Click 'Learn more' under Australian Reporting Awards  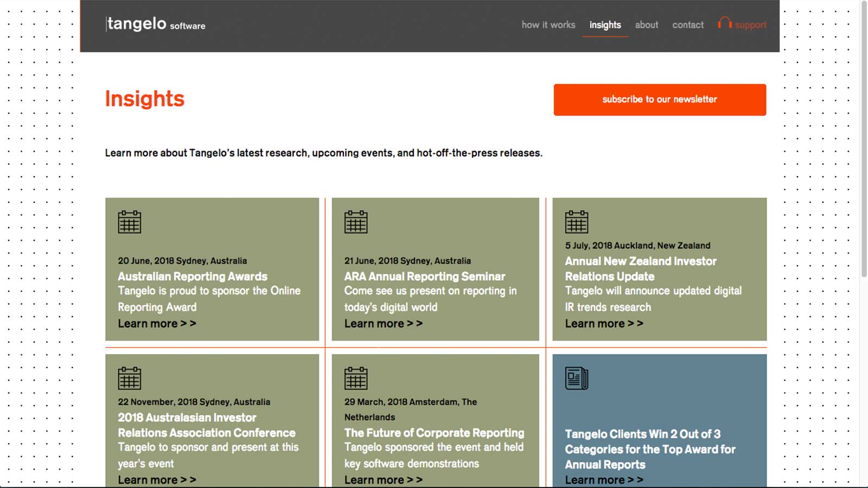(157, 324)
